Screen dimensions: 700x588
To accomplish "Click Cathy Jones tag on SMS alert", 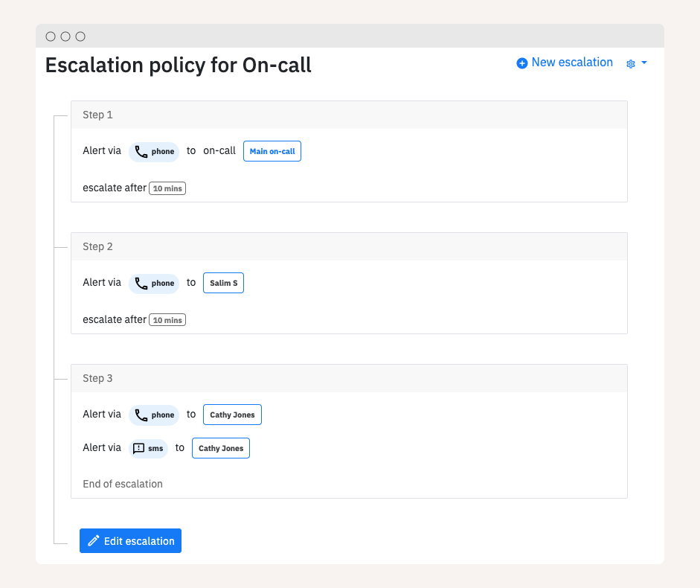I will pos(221,449).
